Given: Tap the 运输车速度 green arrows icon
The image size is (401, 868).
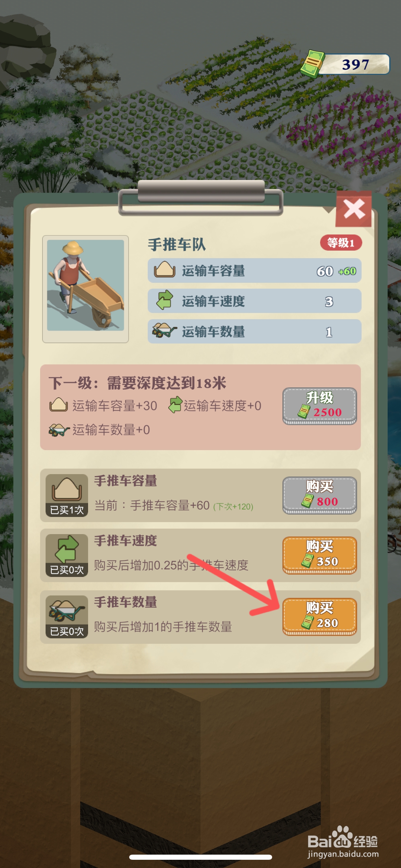Looking at the screenshot, I should pos(165,300).
